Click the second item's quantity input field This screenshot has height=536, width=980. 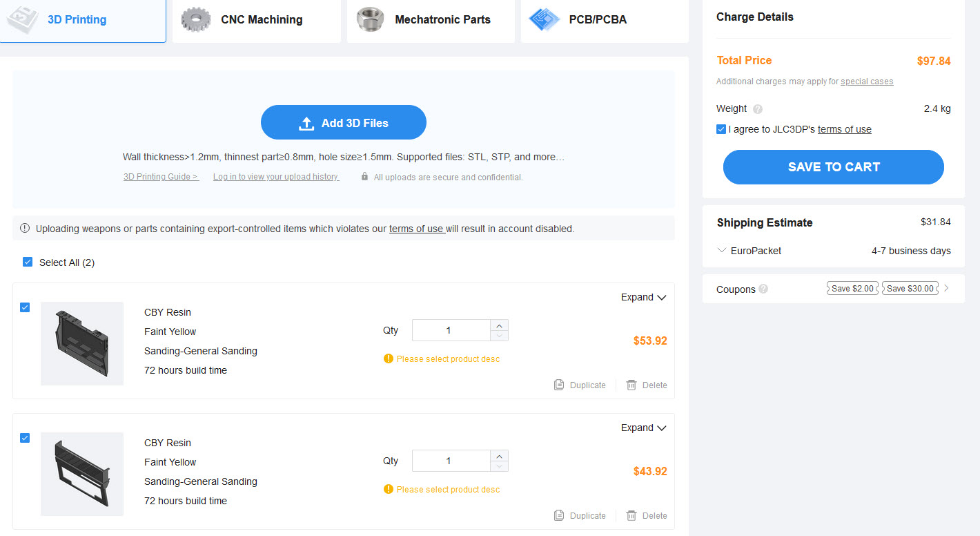click(450, 461)
